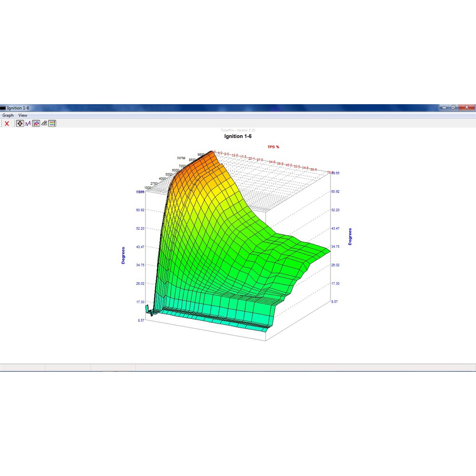Open the Graph menu
Screen dimensions: 476x476
(x=8, y=115)
